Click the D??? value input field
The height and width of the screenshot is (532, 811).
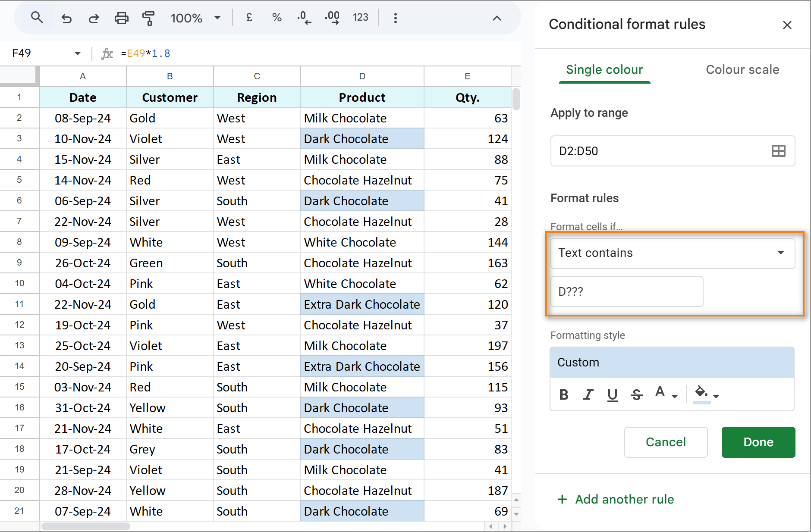[x=627, y=291]
